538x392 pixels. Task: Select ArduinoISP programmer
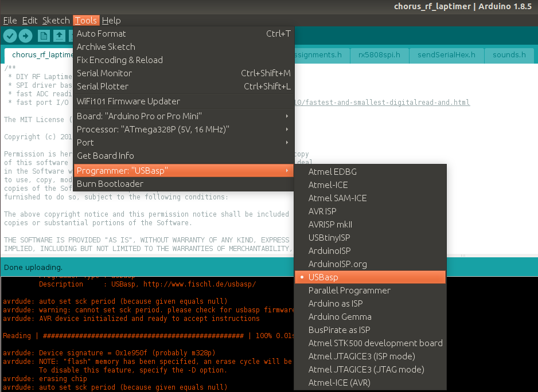370,251
